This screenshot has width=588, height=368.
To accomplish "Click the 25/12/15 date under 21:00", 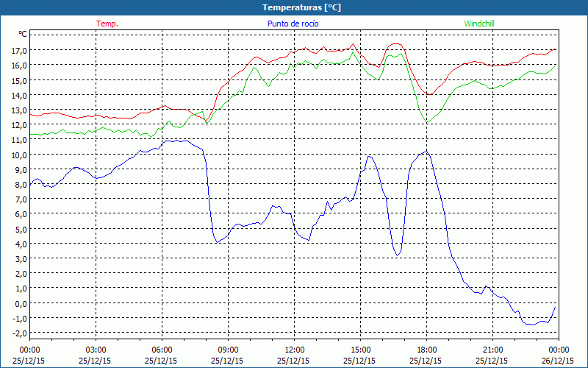I will [492, 361].
